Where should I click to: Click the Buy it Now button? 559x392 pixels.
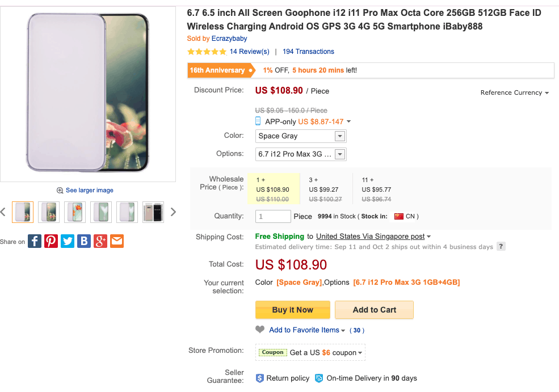click(293, 310)
